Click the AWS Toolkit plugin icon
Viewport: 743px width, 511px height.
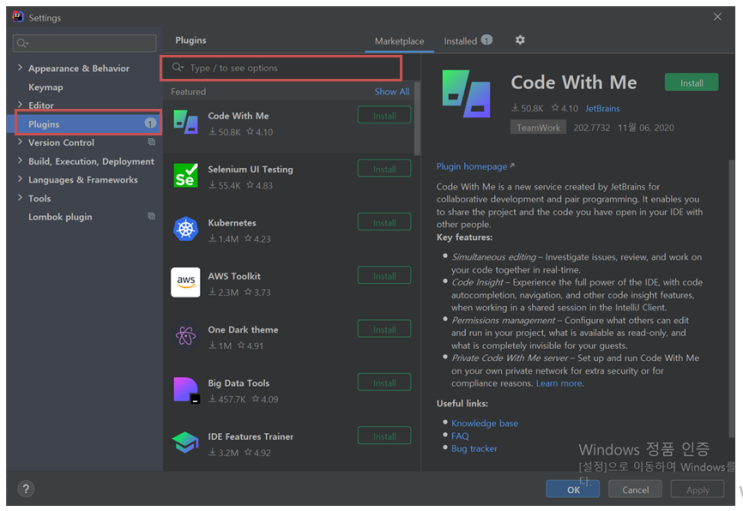point(185,282)
